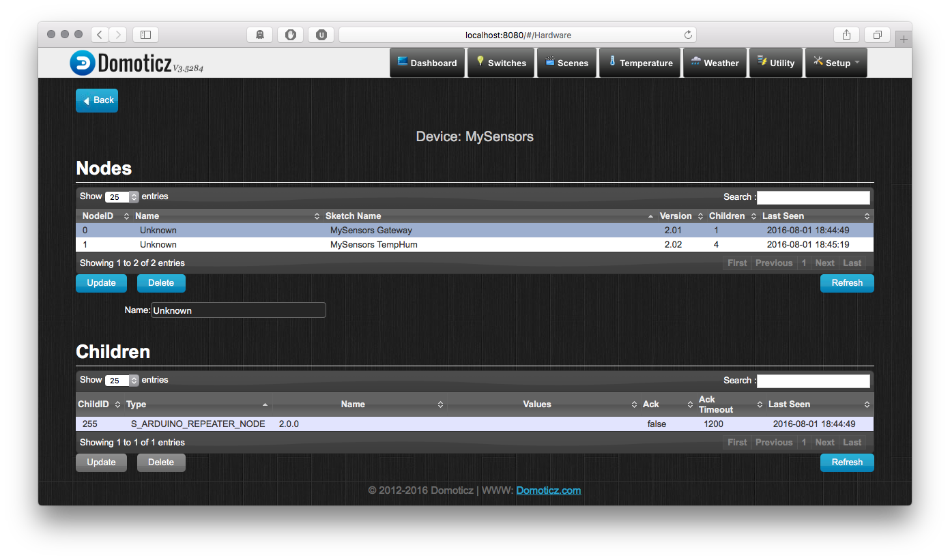Click the Ghostery ghost extension icon
The image size is (950, 560).
[x=259, y=35]
